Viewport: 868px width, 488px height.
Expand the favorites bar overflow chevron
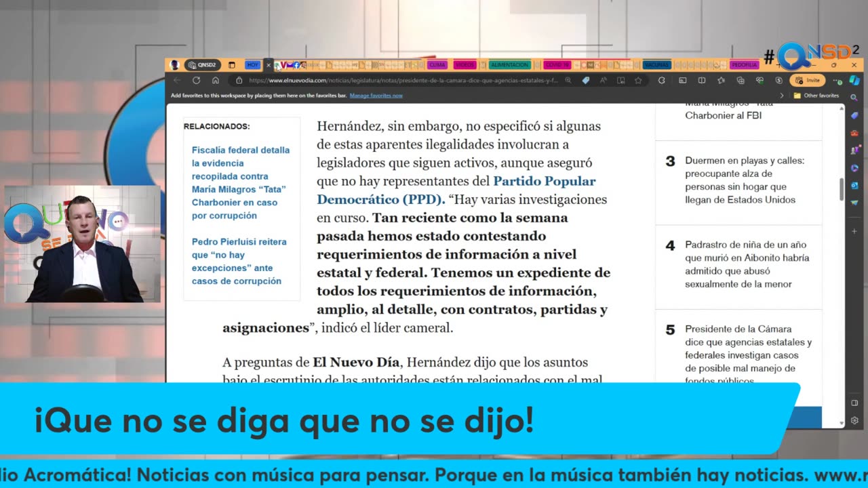pyautogui.click(x=782, y=96)
